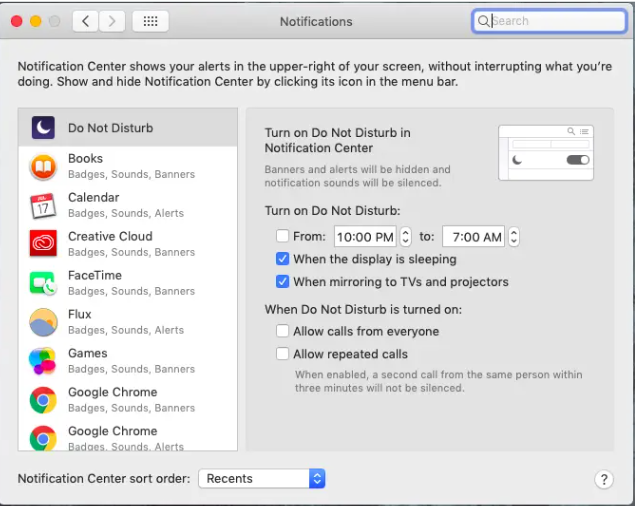Uncheck When the display is sleeping
The width and height of the screenshot is (635, 506).
tap(282, 258)
